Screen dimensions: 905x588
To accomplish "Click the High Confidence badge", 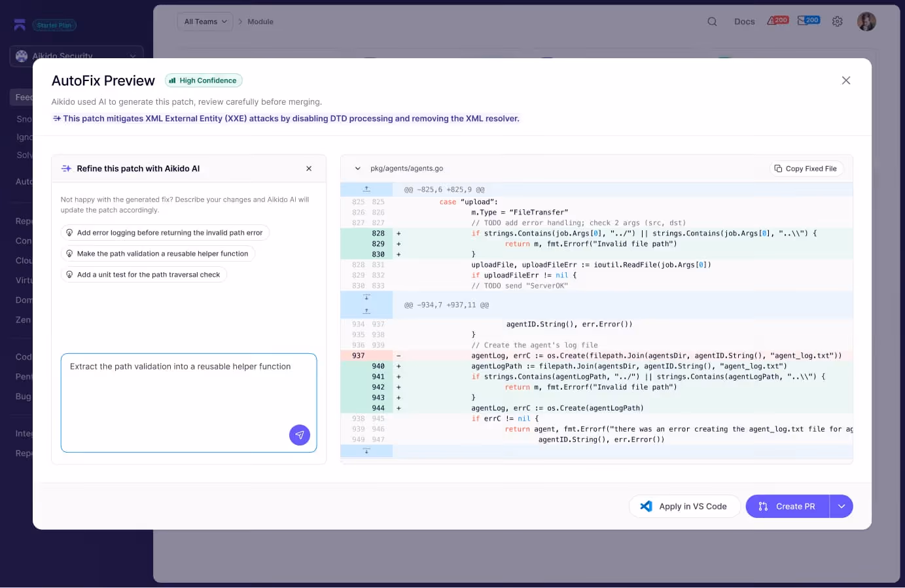I will pyautogui.click(x=203, y=80).
